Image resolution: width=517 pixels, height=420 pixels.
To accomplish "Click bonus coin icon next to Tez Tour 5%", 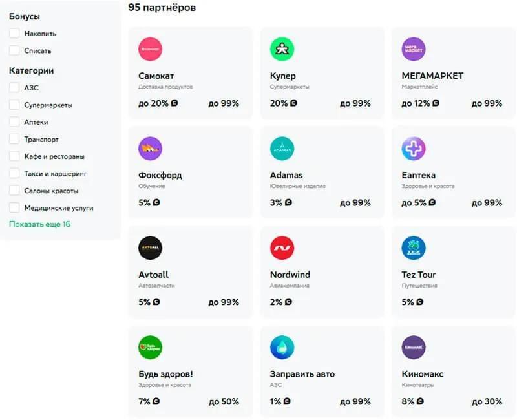I will click(x=419, y=302).
